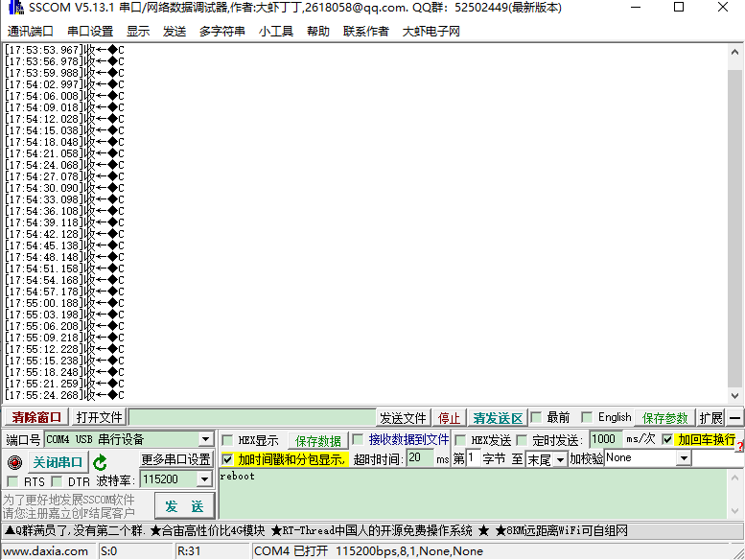Toggle the RTS checkbox
The width and height of the screenshot is (745, 560).
tap(12, 481)
